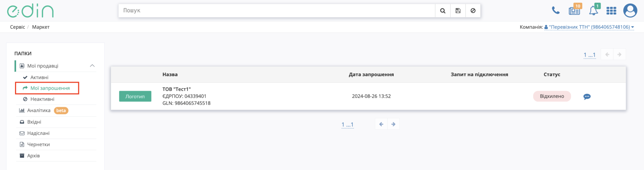Click top page range link 1 ...1
The width and height of the screenshot is (644, 170).
[590, 55]
